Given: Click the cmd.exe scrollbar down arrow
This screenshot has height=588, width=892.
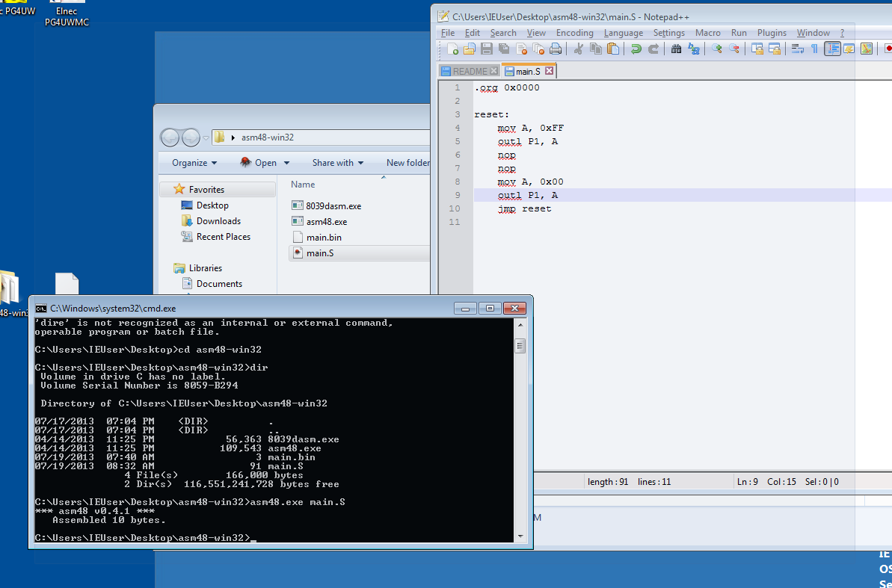Looking at the screenshot, I should tap(520, 536).
